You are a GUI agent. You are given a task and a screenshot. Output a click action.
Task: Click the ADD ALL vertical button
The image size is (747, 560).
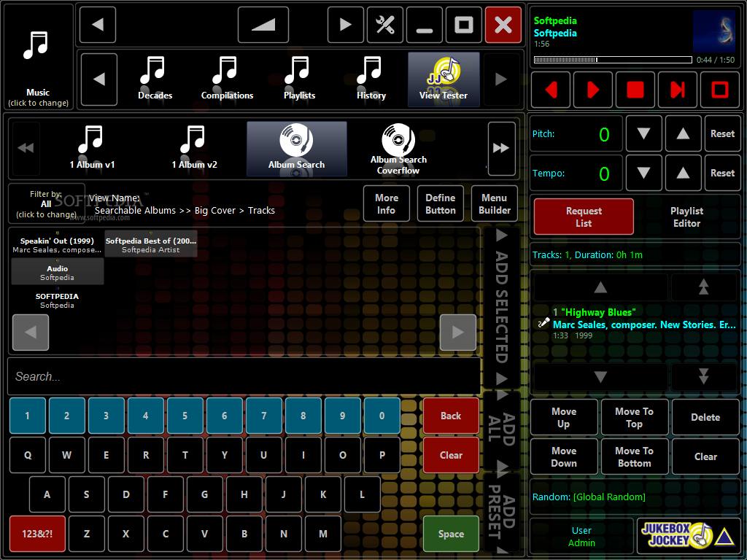click(x=501, y=430)
